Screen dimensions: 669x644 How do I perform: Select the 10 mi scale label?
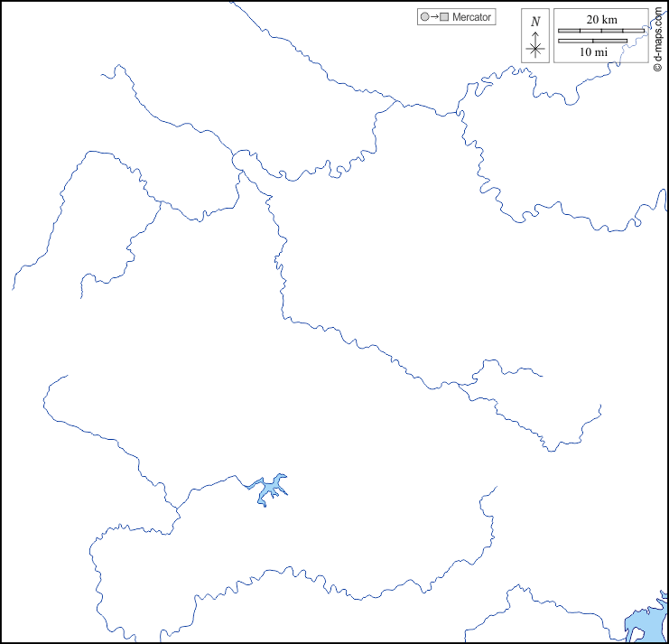(x=593, y=52)
